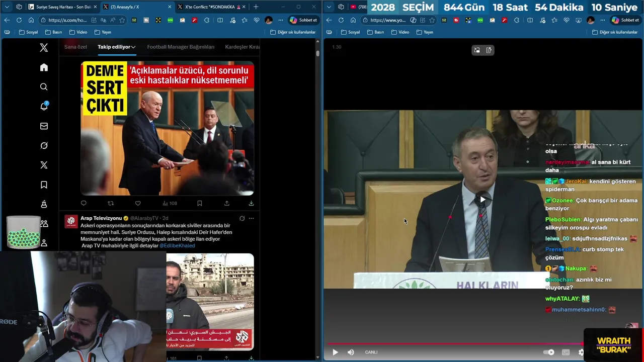
Task: Open Diğer sık kullanılanlar folder, right browser
Action: tap(615, 32)
